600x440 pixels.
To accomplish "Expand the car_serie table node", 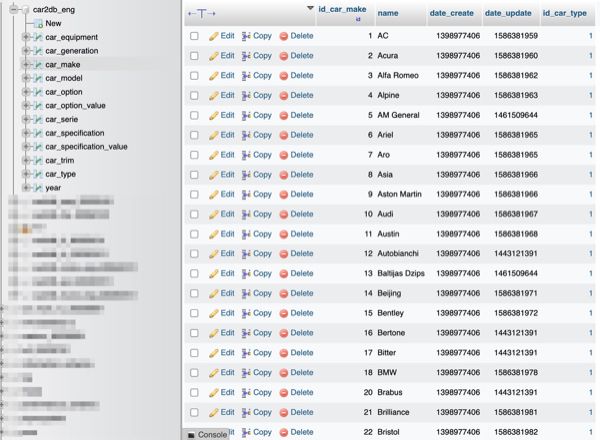I will click(26, 120).
